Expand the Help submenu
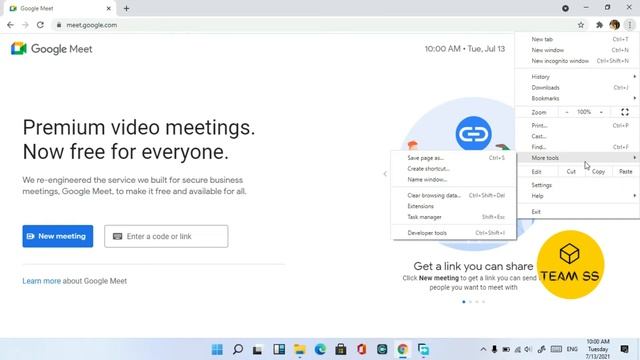The width and height of the screenshot is (640, 360). pos(578,196)
